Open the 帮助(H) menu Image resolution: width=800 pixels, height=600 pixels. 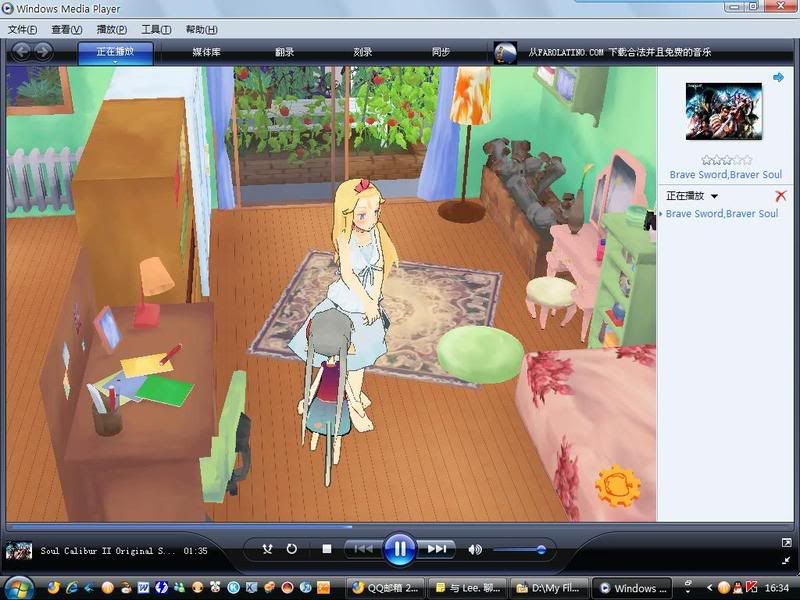coord(202,30)
